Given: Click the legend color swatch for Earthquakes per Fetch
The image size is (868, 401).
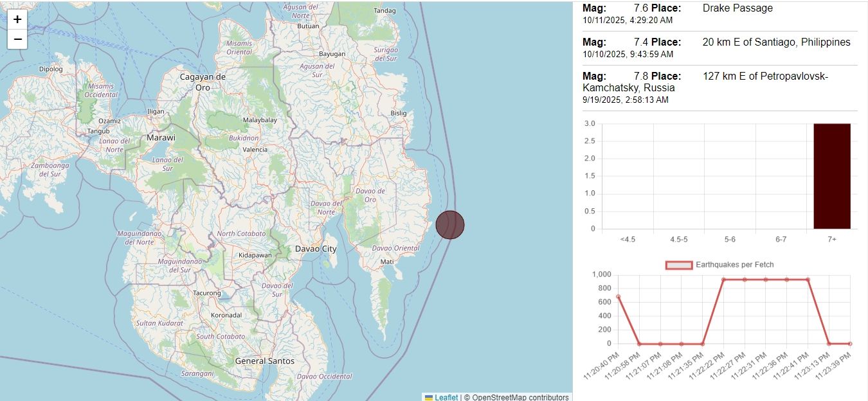Looking at the screenshot, I should coord(679,265).
